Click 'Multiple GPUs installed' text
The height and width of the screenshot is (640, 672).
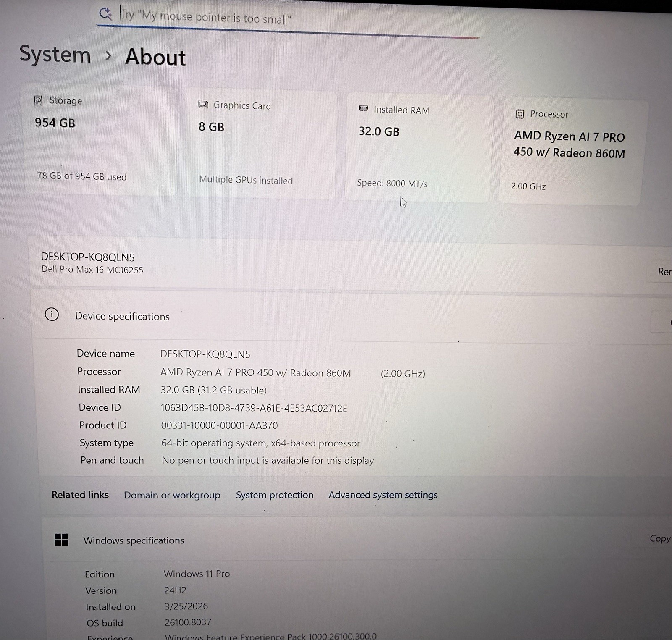(246, 180)
